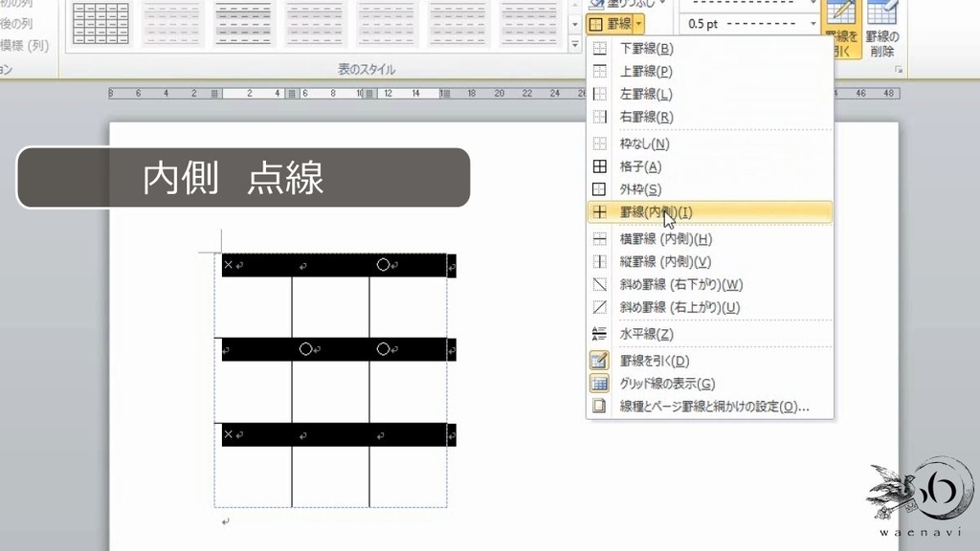Image resolution: width=980 pixels, height=551 pixels.
Task: Select the third table style with dark bands
Action: click(244, 24)
